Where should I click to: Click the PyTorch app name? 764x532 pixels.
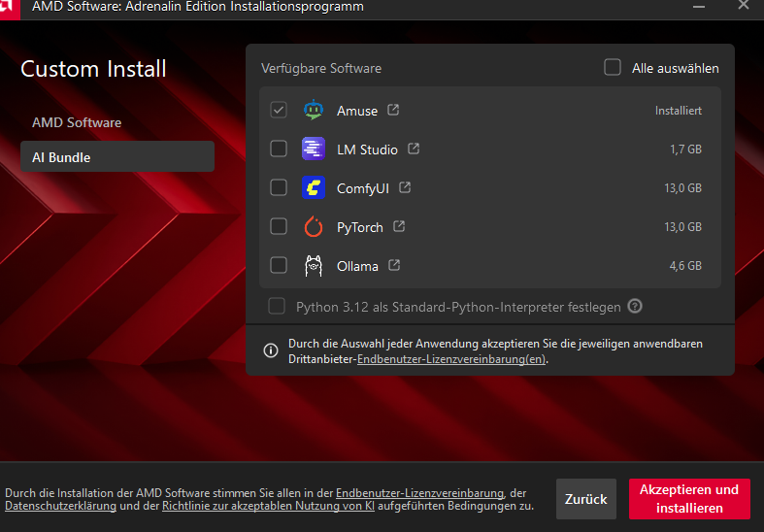coord(360,227)
